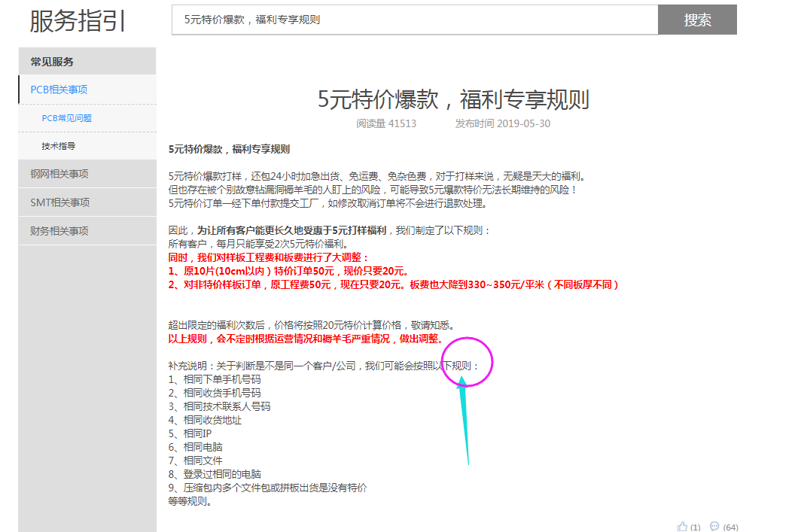Click the 补充说明 paragraph line

point(324,366)
